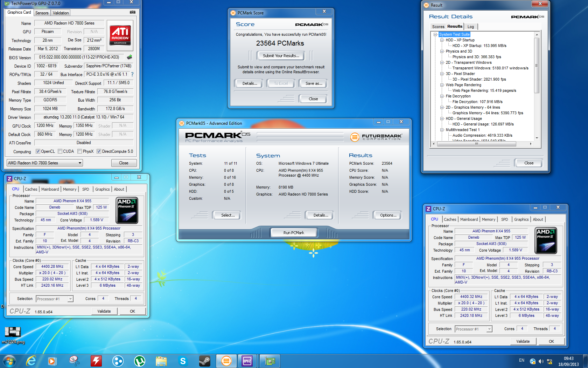Switch to GPU-Z via its taskbar button
The image size is (588, 368).
(x=269, y=361)
